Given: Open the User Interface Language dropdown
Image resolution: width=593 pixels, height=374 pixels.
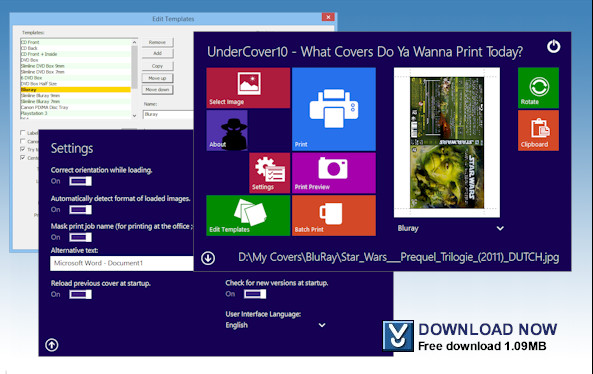Looking at the screenshot, I should [x=275, y=325].
